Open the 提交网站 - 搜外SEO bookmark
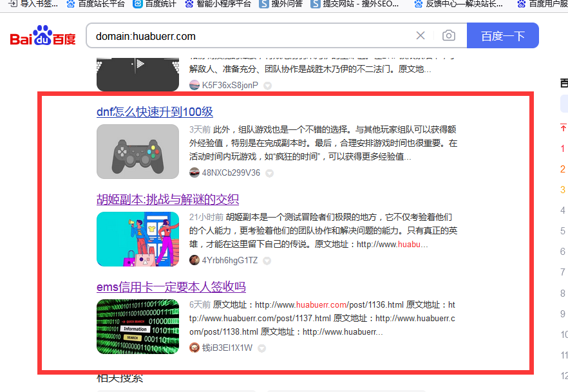568x392 pixels. (x=355, y=4)
